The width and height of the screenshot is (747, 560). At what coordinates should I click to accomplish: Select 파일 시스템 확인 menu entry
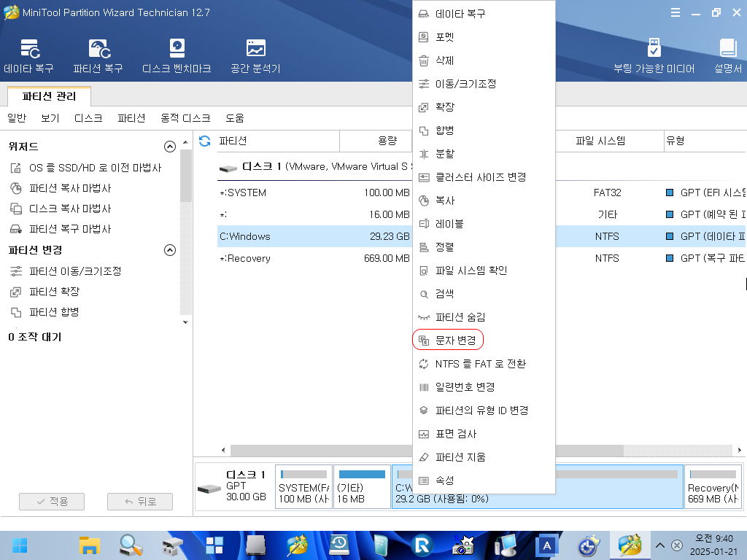[x=484, y=271]
